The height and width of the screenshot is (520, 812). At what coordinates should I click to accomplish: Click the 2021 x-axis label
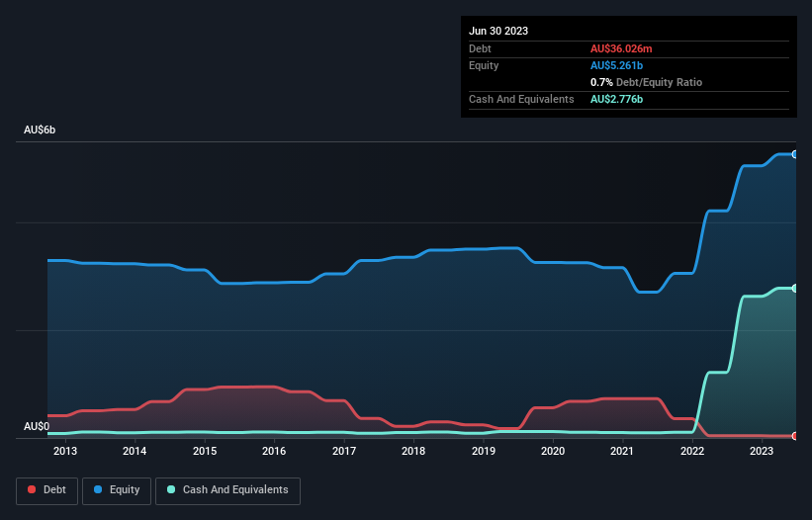622,451
